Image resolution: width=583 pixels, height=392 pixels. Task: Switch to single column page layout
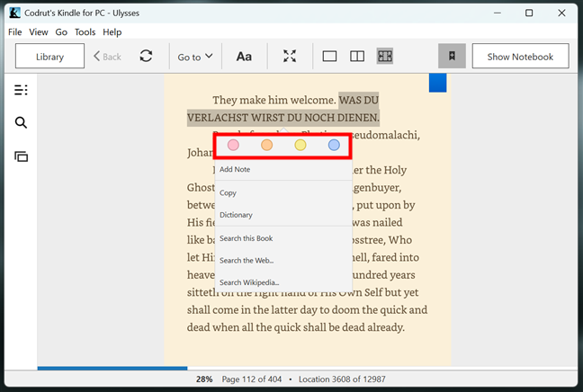click(329, 57)
